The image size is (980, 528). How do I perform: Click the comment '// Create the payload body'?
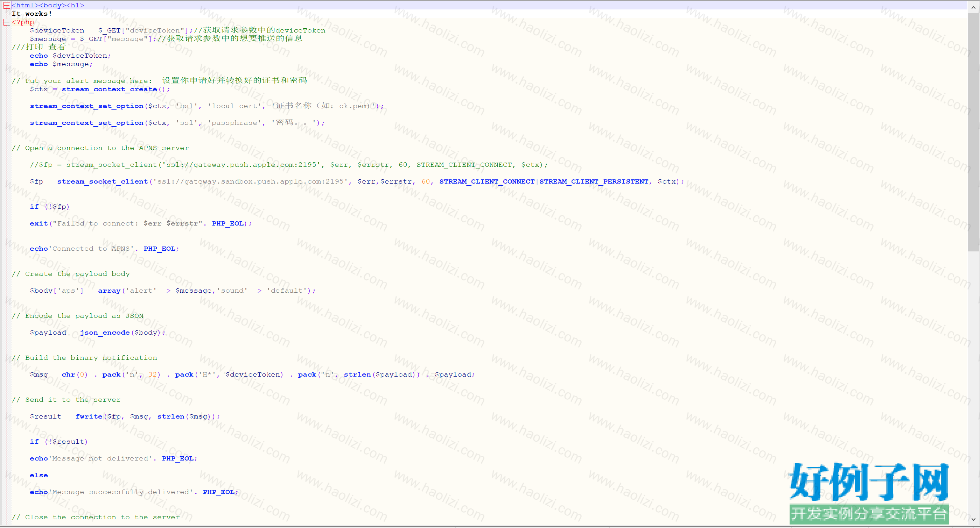pos(71,274)
